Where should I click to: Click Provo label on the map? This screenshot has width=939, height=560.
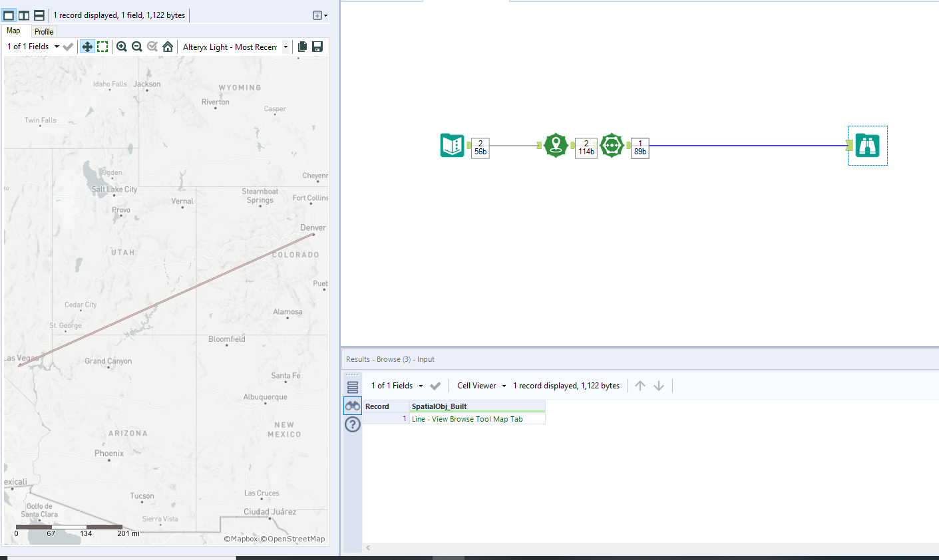[121, 210]
